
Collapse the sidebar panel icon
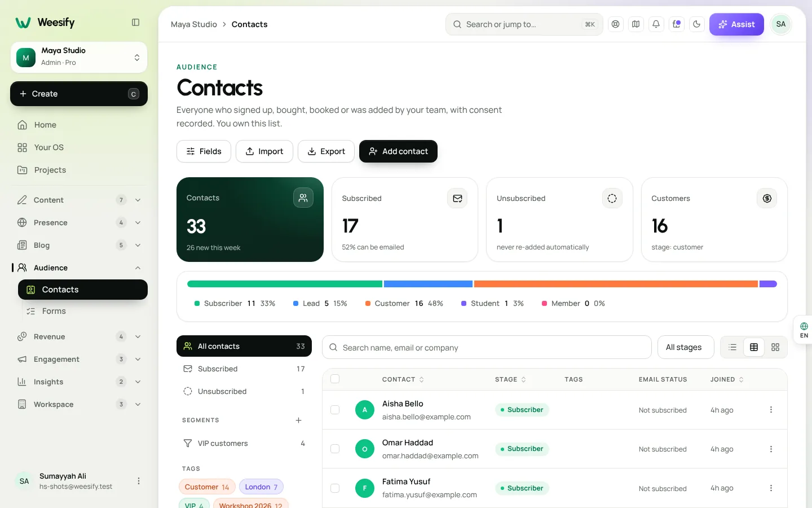[135, 23]
